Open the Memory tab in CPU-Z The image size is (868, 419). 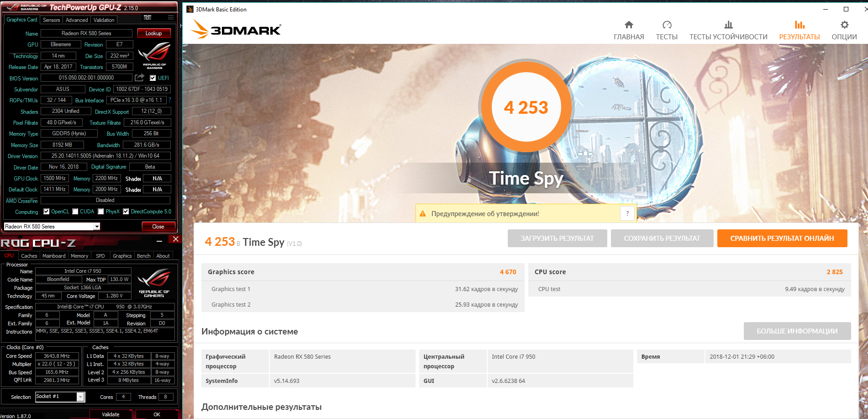pos(79,256)
